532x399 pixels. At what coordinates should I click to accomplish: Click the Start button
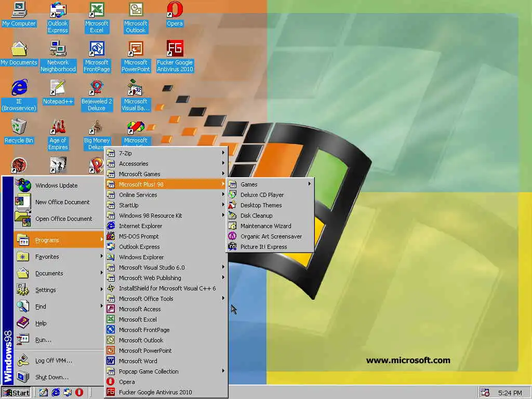[16, 393]
